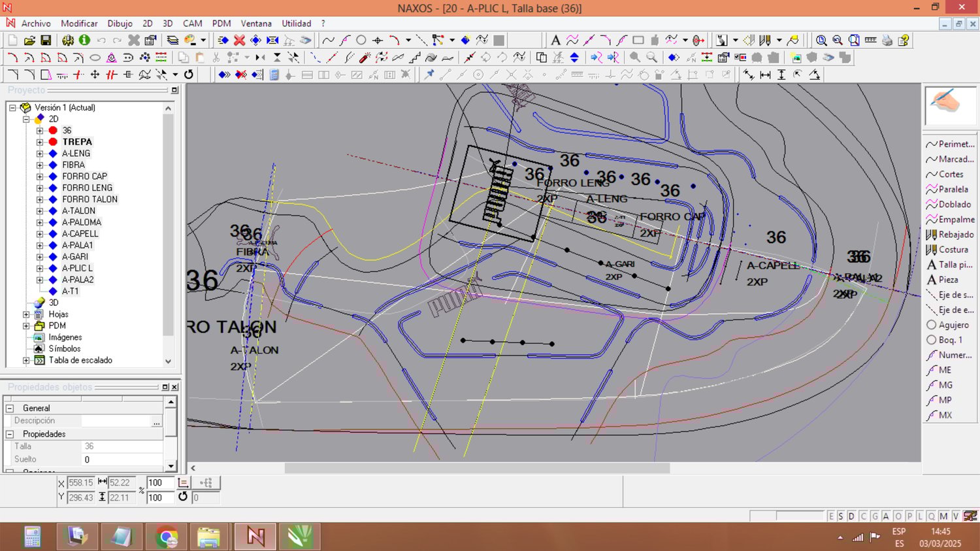980x551 pixels.
Task: Click the rotate arrow icon in toolbar
Action: coord(189,75)
